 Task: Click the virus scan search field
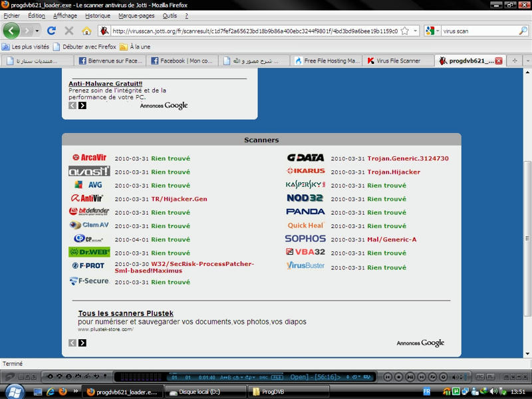pyautogui.click(x=479, y=31)
